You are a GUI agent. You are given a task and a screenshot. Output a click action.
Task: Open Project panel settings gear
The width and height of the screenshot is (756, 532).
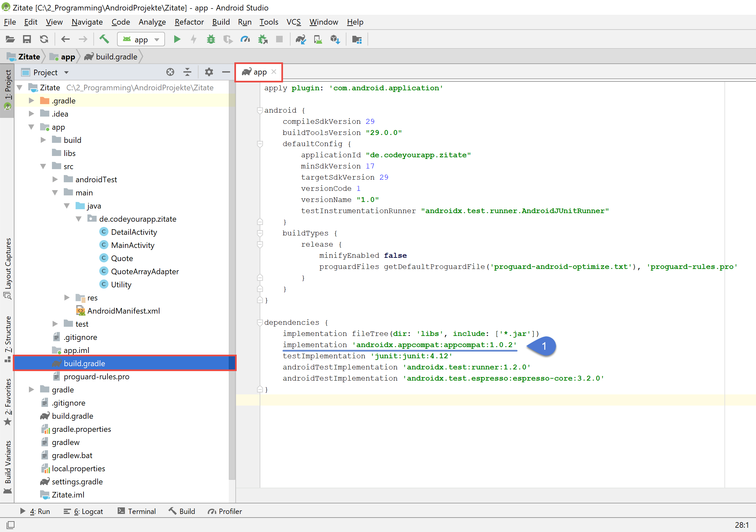pos(209,72)
